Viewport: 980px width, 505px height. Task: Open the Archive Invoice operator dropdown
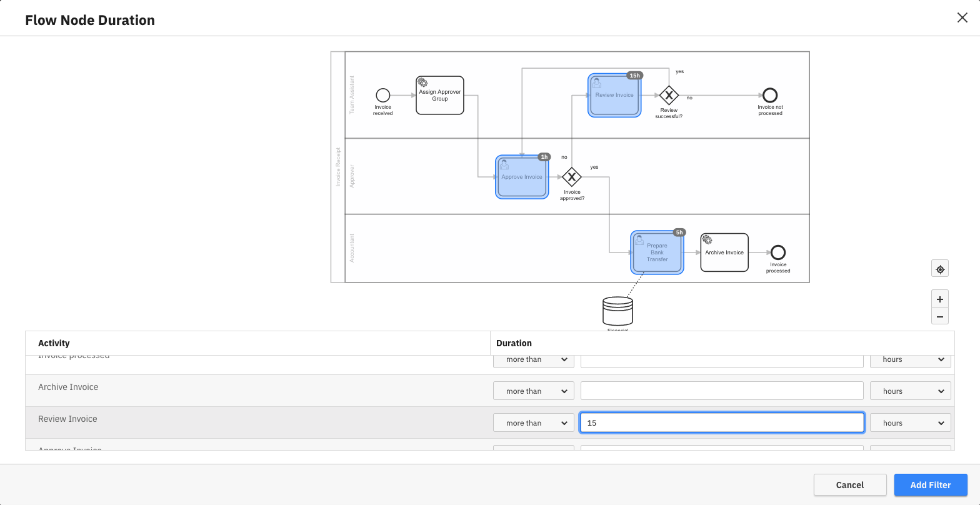click(x=533, y=391)
